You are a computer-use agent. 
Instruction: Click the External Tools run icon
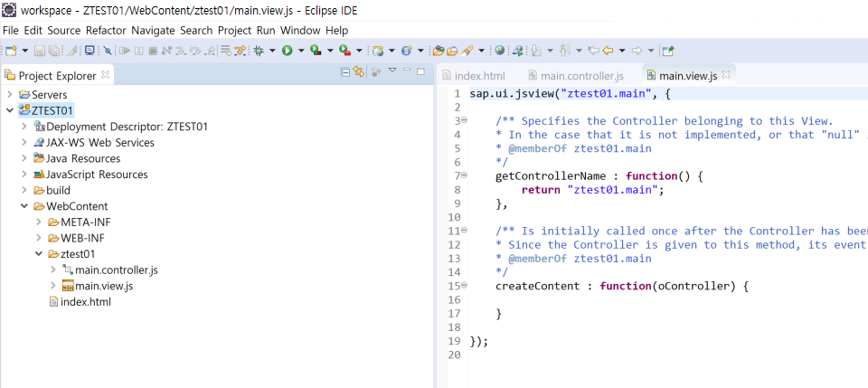[344, 51]
